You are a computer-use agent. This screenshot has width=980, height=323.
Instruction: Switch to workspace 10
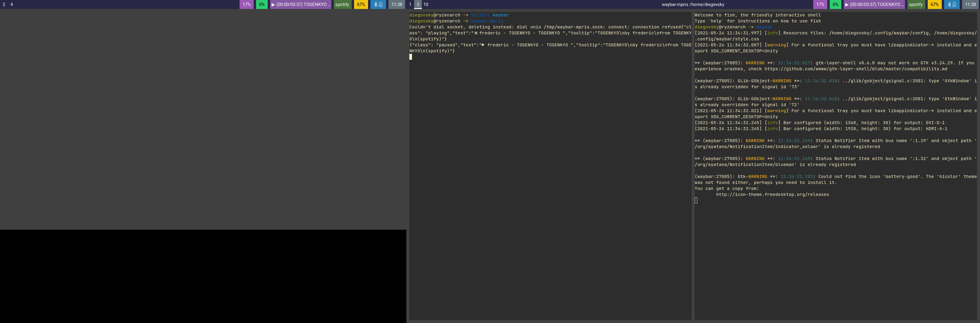426,4
